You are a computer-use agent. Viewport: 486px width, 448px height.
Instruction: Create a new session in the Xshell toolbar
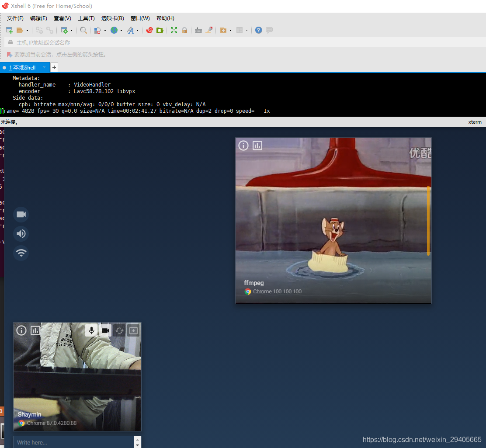[9, 30]
